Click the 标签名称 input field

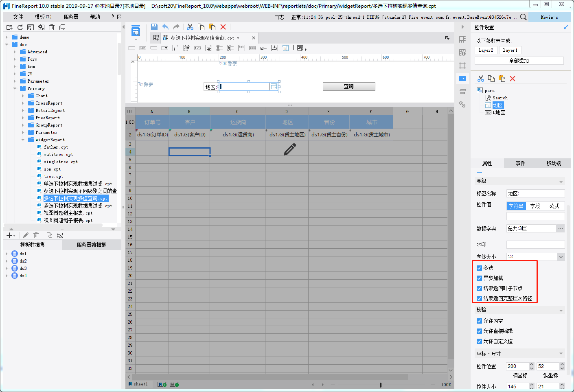point(536,193)
